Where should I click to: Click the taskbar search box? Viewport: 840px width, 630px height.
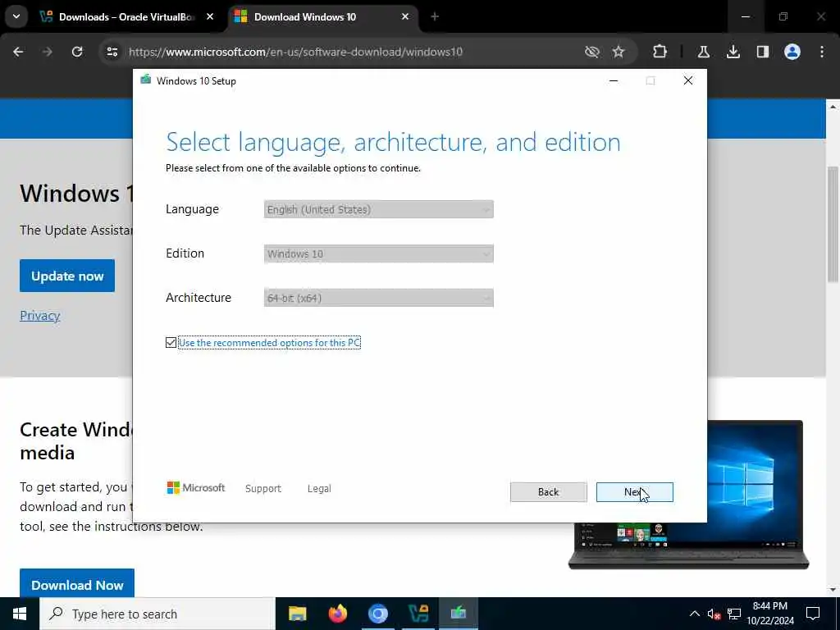pos(157,614)
